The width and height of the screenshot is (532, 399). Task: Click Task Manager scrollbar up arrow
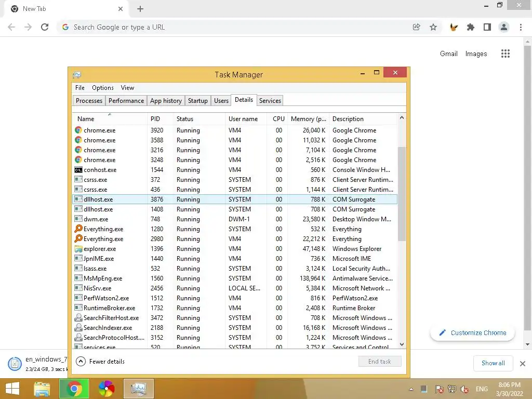tap(402, 118)
